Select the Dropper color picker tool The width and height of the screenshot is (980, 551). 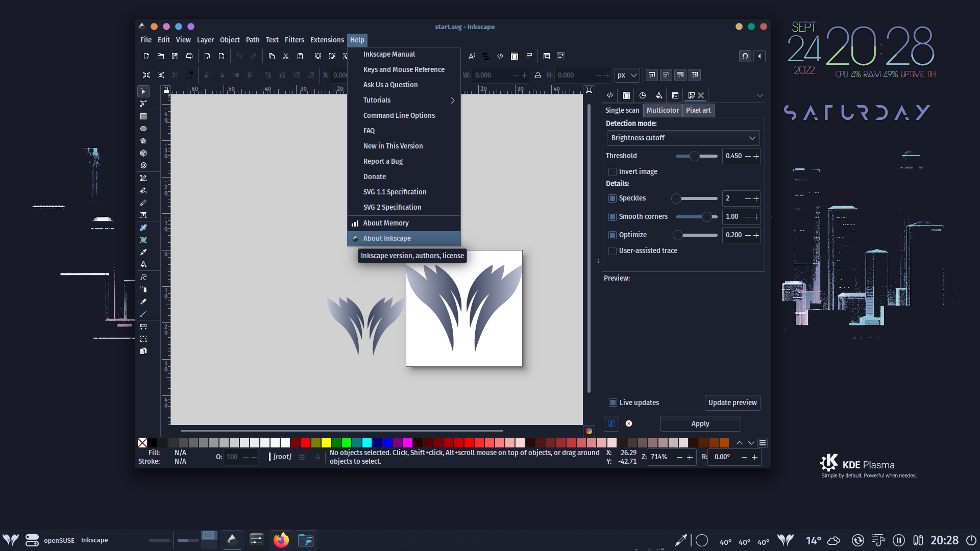point(143,252)
